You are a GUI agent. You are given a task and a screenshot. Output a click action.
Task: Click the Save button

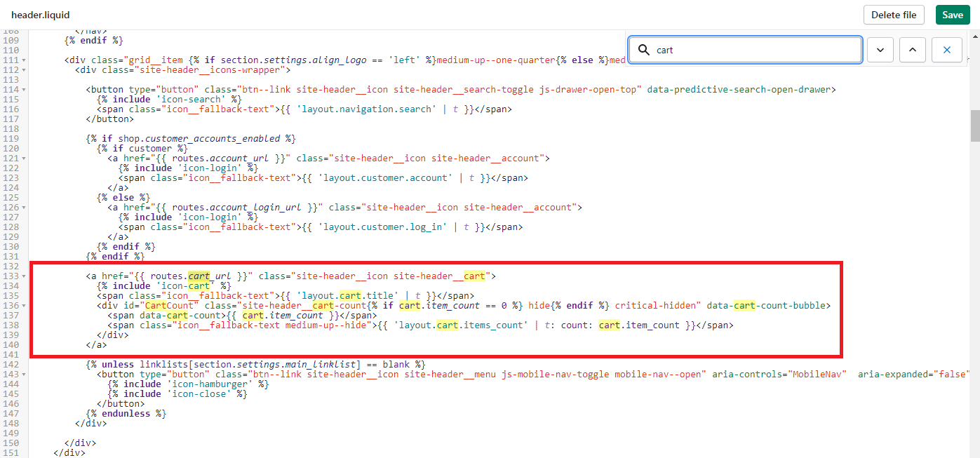pyautogui.click(x=953, y=15)
